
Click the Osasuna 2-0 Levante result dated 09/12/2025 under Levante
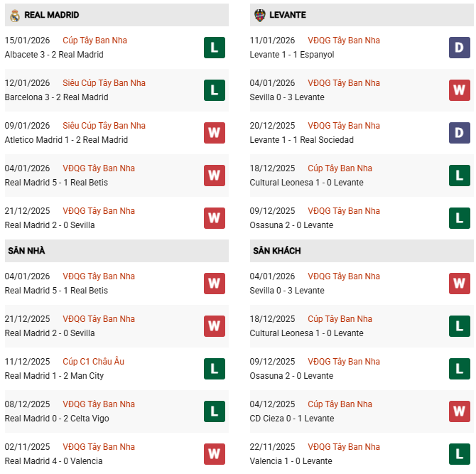[x=291, y=225]
